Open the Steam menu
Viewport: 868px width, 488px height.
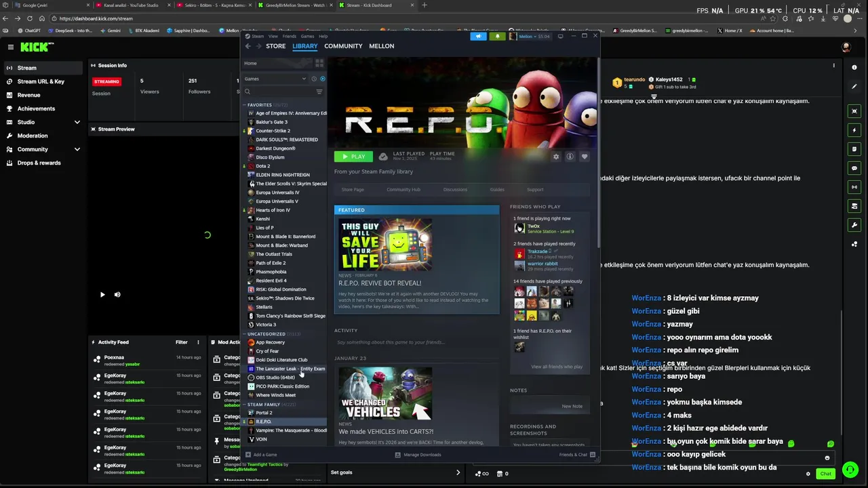[258, 37]
